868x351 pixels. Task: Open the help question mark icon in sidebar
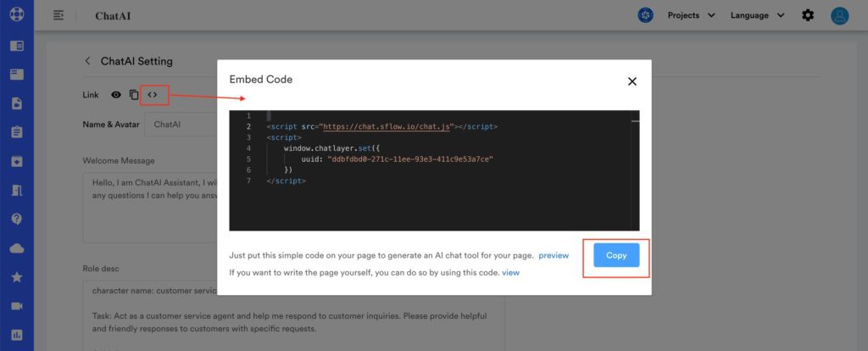point(17,220)
